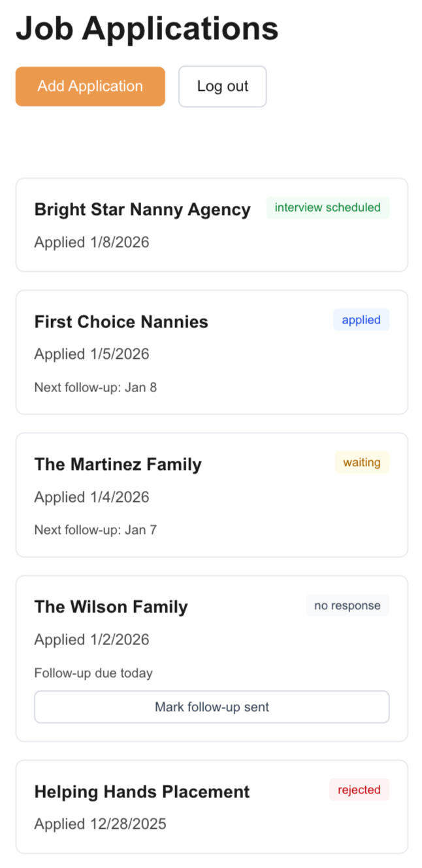This screenshot has width=422, height=868.
Task: Mark follow-up sent for Wilson Family
Action: coord(212,707)
